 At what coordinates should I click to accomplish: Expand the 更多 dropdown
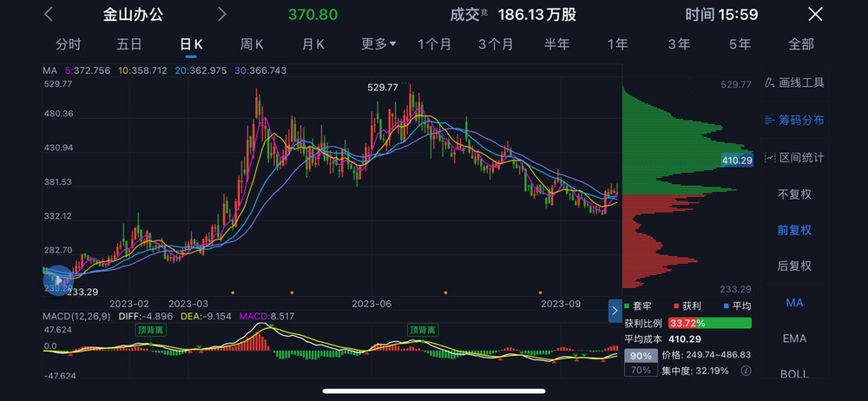tap(378, 44)
